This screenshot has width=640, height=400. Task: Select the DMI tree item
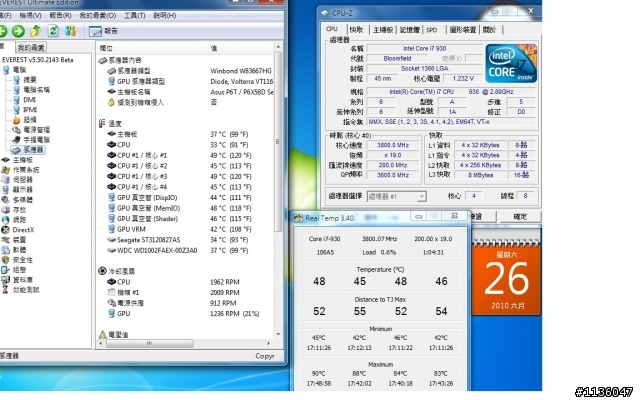(25, 100)
